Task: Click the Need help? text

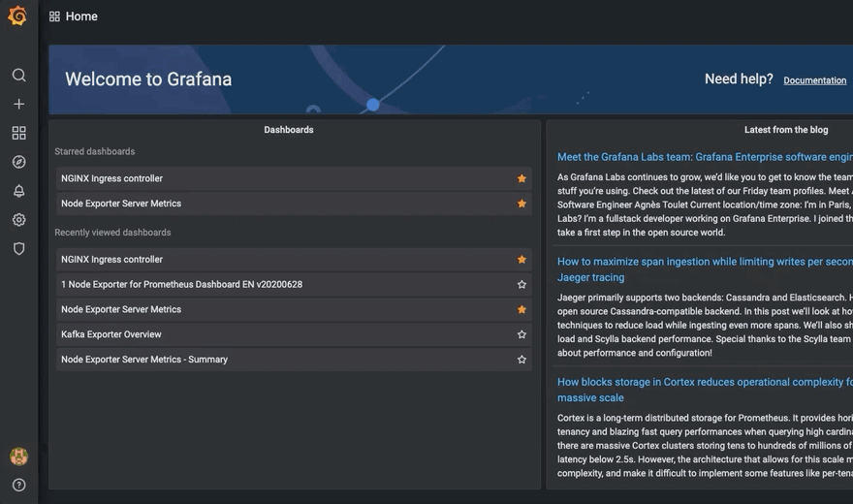Action: point(739,79)
